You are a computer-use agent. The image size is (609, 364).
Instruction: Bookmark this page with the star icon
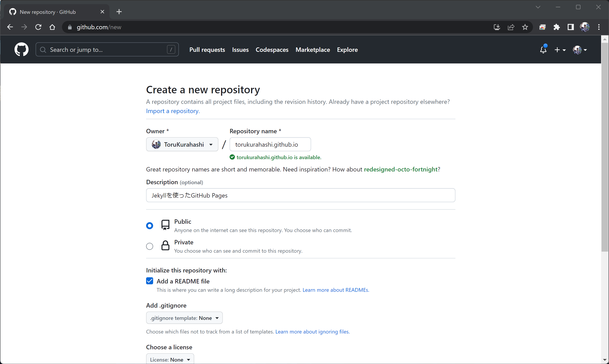click(x=525, y=27)
